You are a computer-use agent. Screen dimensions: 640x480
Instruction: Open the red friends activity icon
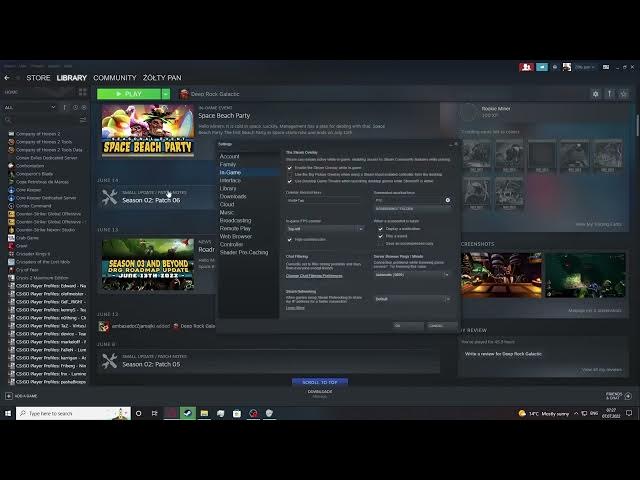click(x=526, y=67)
